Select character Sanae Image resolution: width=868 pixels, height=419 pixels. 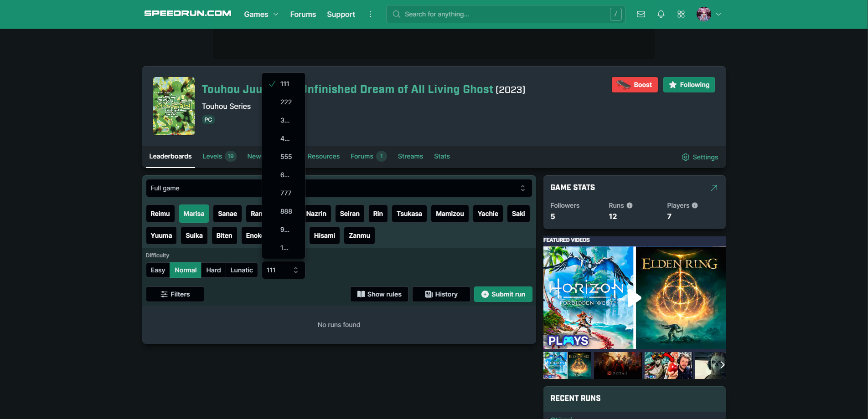tap(227, 214)
